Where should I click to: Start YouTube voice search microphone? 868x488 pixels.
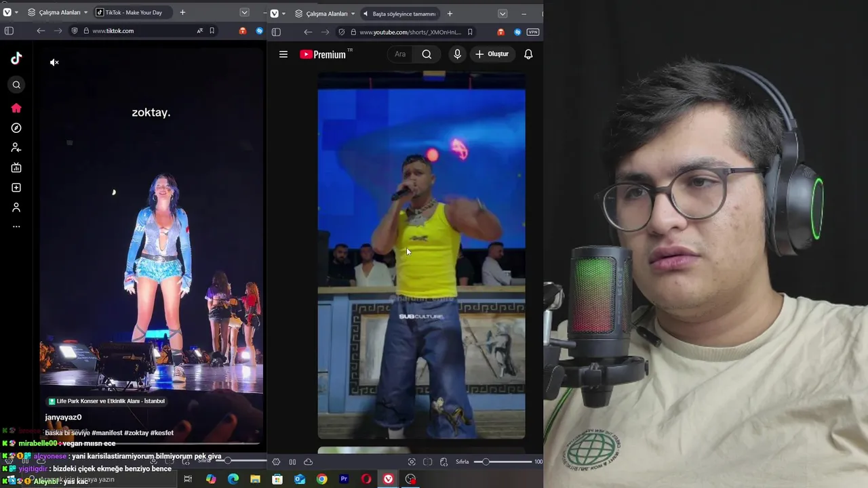pyautogui.click(x=457, y=54)
